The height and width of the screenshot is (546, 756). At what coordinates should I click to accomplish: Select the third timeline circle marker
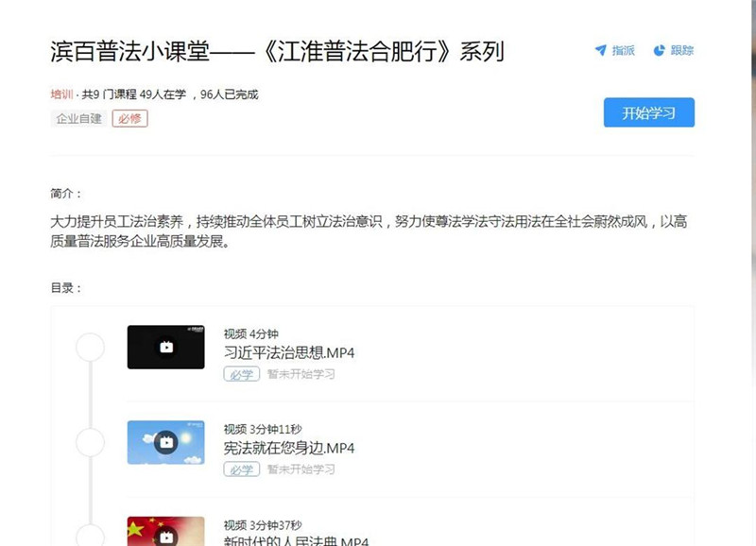tap(89, 538)
